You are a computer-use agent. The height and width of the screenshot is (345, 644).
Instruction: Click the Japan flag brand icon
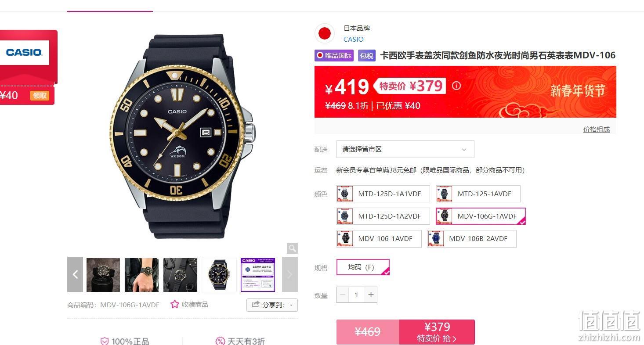[325, 34]
